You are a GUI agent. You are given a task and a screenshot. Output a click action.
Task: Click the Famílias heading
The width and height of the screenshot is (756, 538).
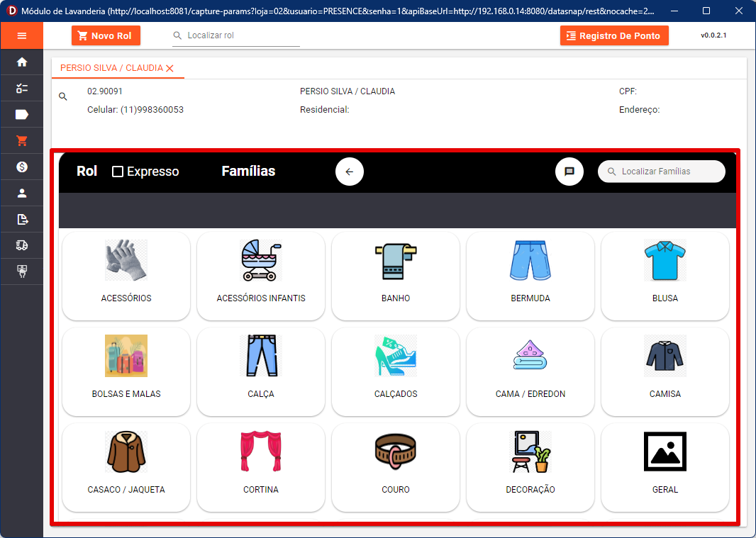pos(248,171)
